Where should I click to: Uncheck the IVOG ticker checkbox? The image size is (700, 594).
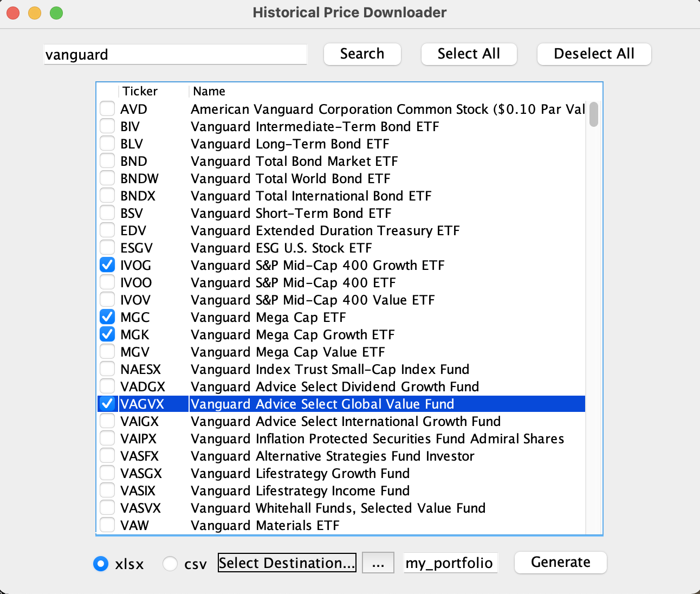click(107, 265)
